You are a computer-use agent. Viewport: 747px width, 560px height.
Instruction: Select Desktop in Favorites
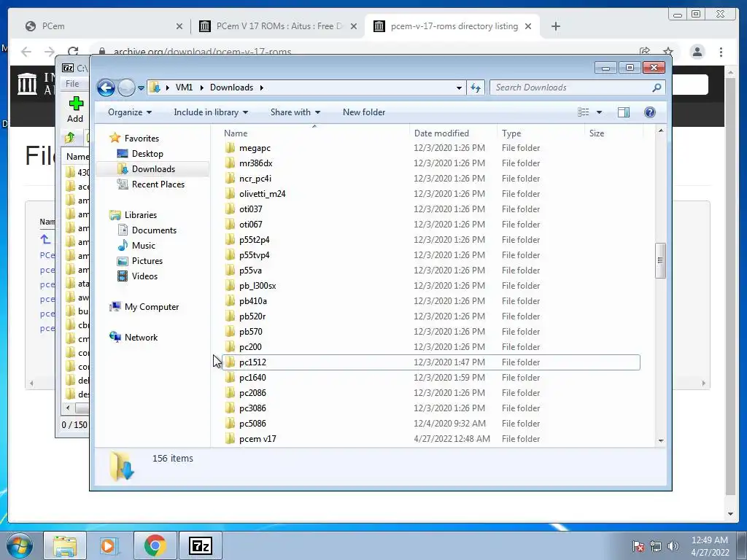(x=147, y=154)
